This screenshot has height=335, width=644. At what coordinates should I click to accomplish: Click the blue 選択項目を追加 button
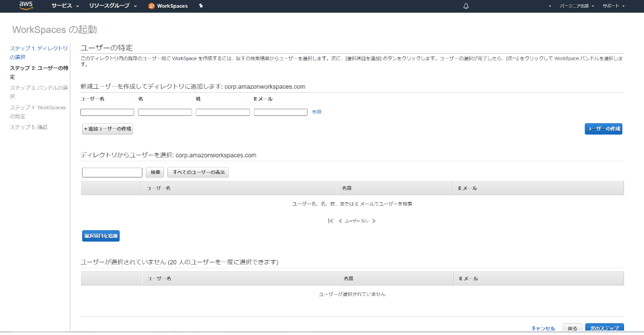pos(101,236)
